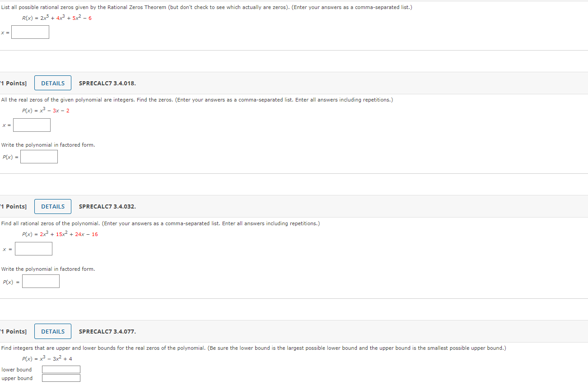Click the P(x) = x³ − 3x − 2 expression

(46, 111)
